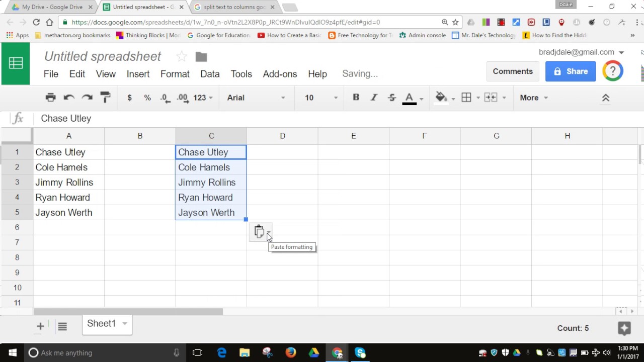Star the Untitled spreadsheet
644x362 pixels.
(182, 56)
